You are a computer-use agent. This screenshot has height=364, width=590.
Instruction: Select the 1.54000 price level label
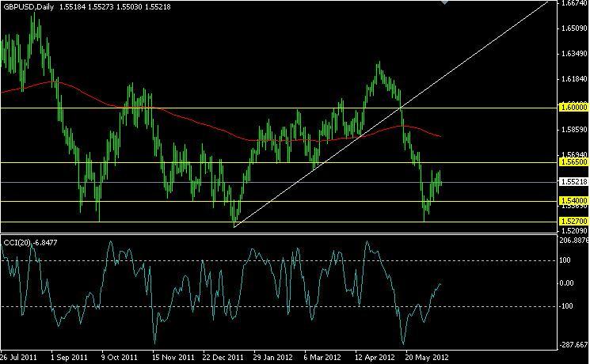pyautogui.click(x=574, y=201)
